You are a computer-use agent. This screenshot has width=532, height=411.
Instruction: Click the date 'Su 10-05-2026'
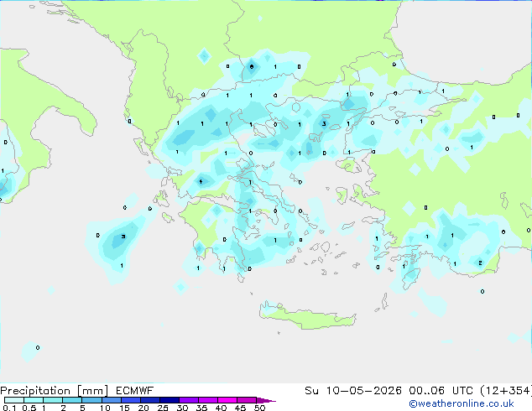[353, 391]
